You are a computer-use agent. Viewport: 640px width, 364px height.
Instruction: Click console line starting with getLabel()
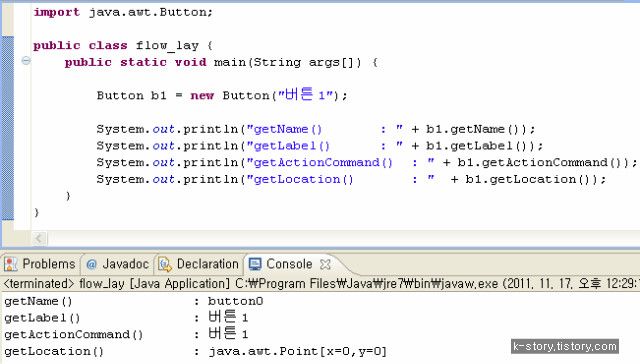(x=126, y=317)
